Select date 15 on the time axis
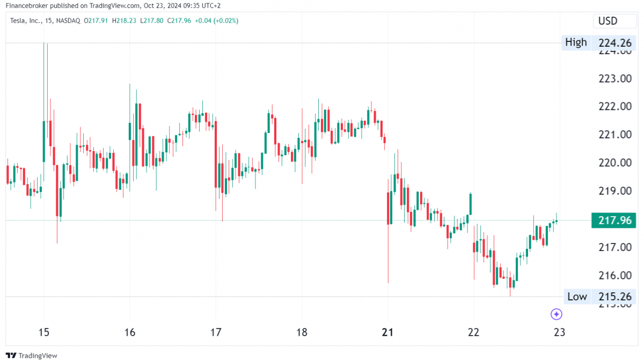 (44, 332)
